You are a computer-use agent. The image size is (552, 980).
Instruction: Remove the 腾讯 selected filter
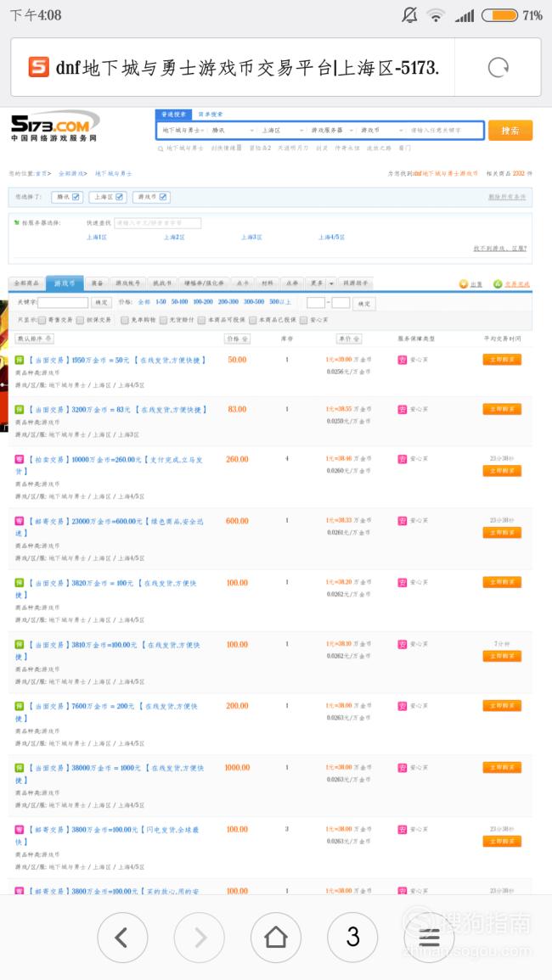[x=76, y=197]
